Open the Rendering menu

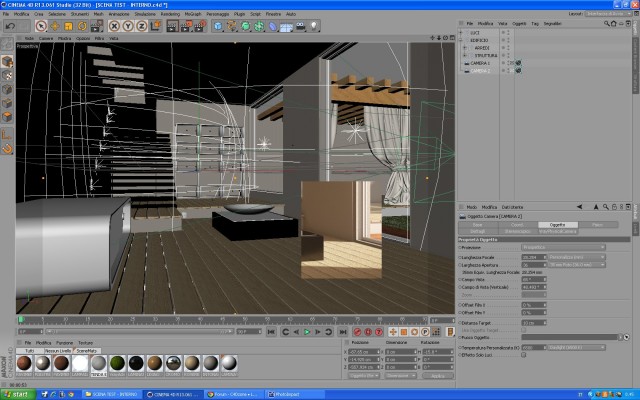coord(170,14)
